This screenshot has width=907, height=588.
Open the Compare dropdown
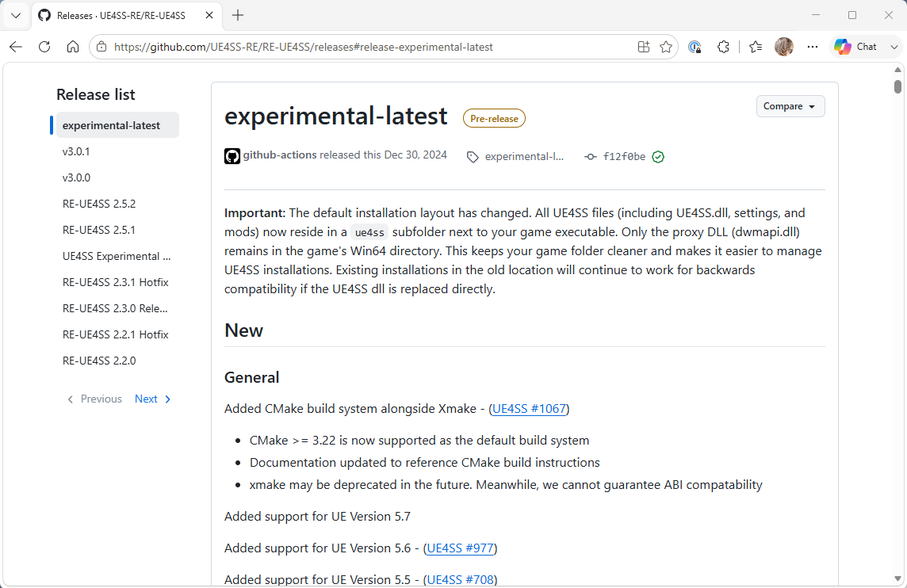click(790, 106)
